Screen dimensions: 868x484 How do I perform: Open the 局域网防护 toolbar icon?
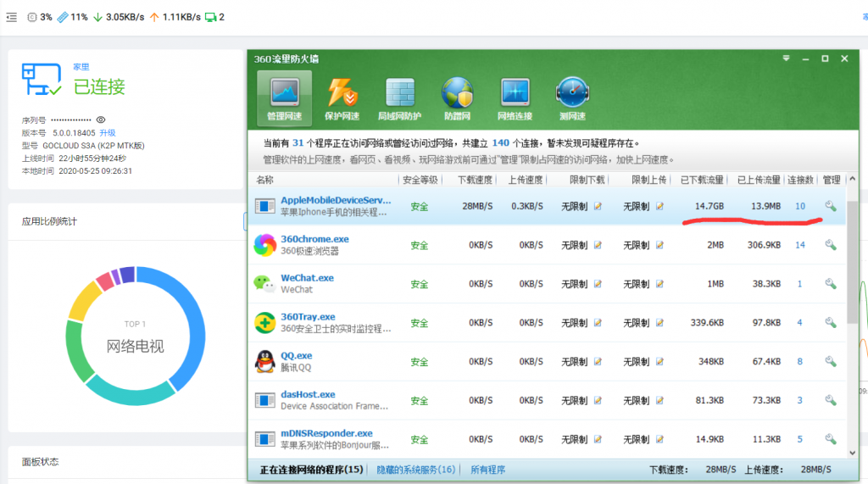pos(399,99)
